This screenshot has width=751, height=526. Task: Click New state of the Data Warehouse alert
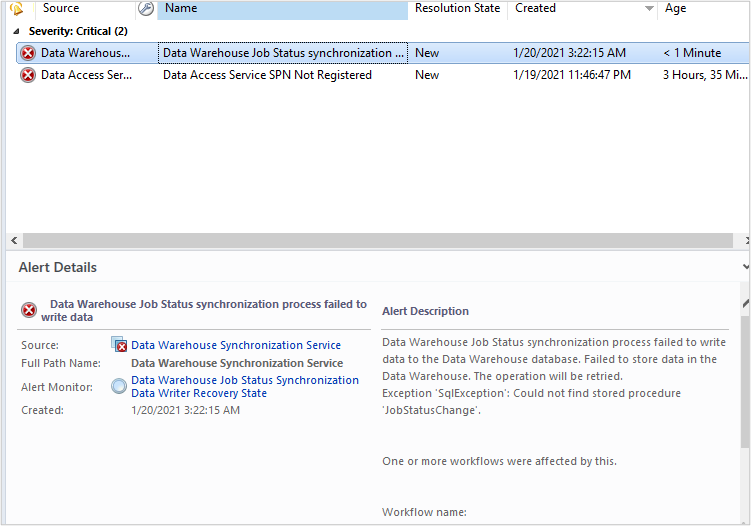[427, 53]
